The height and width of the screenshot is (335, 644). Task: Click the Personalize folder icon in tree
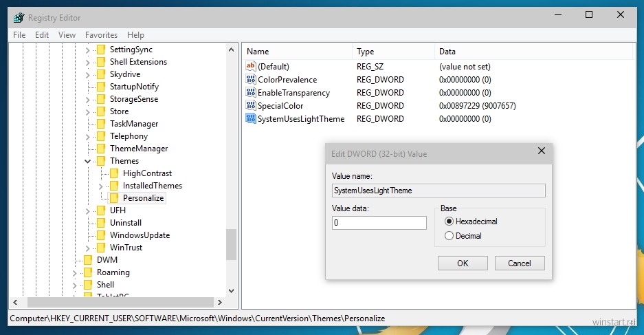[114, 198]
